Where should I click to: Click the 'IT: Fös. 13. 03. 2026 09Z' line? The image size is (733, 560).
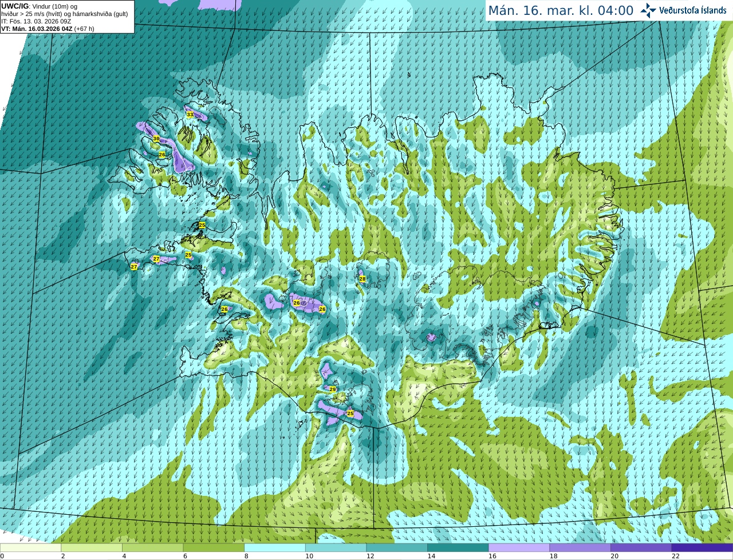pos(36,21)
